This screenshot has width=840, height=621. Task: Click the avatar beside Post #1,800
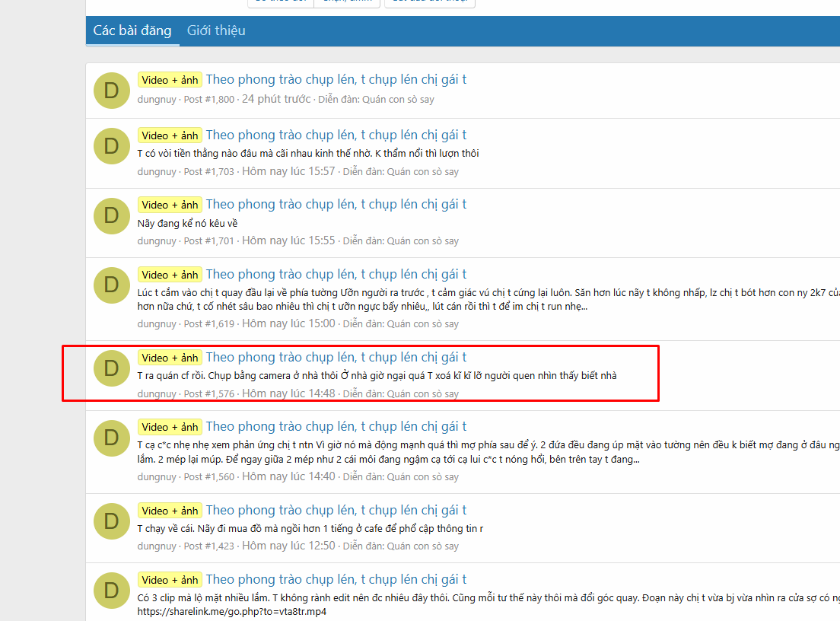111,91
